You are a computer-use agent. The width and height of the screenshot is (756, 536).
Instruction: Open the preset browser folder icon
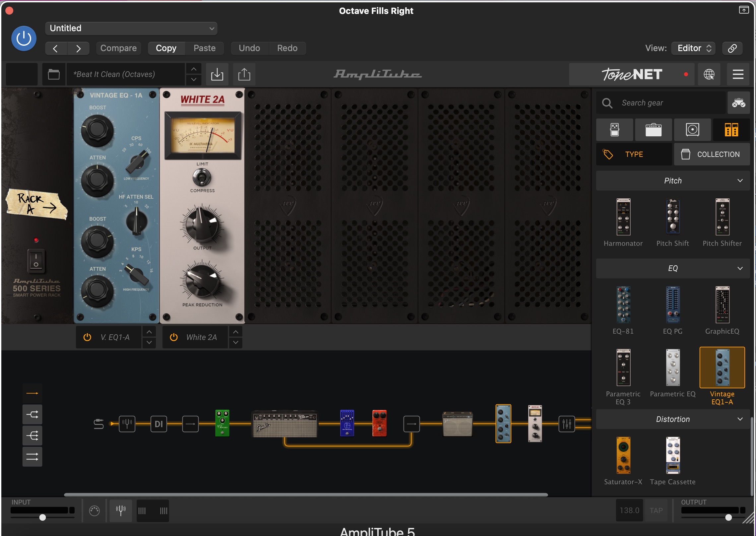pos(54,74)
